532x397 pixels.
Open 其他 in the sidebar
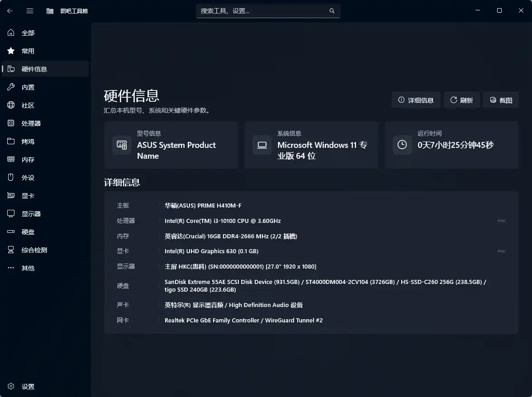[45, 268]
